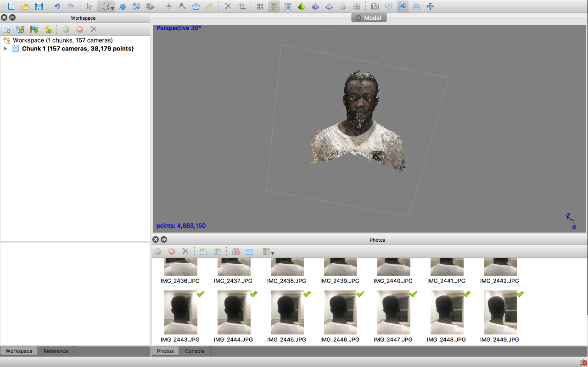Remove cameras in Photos toolbar
Viewport: 588px width, 367px height.
click(x=185, y=251)
